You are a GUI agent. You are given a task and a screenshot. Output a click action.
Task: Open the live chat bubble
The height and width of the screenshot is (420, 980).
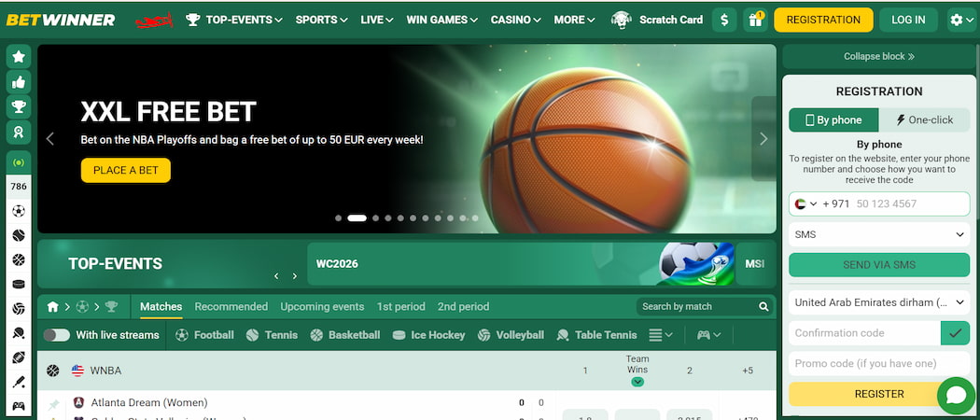click(957, 395)
